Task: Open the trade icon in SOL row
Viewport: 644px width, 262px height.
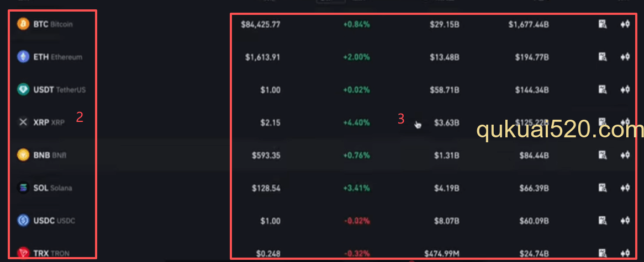Action: (625, 188)
